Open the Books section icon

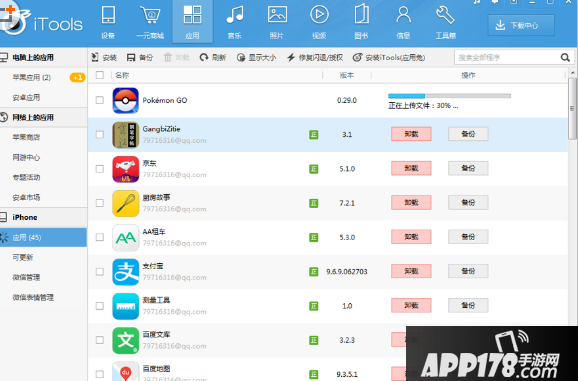pyautogui.click(x=361, y=15)
